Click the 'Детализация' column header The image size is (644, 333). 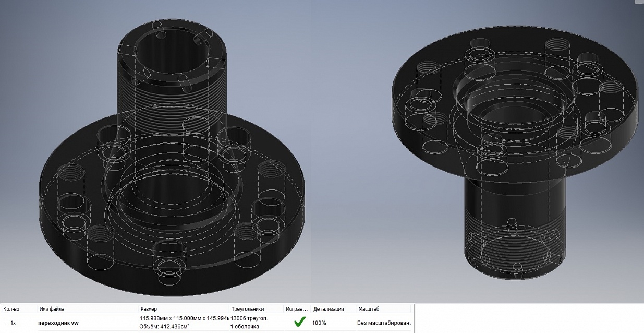pyautogui.click(x=333, y=309)
